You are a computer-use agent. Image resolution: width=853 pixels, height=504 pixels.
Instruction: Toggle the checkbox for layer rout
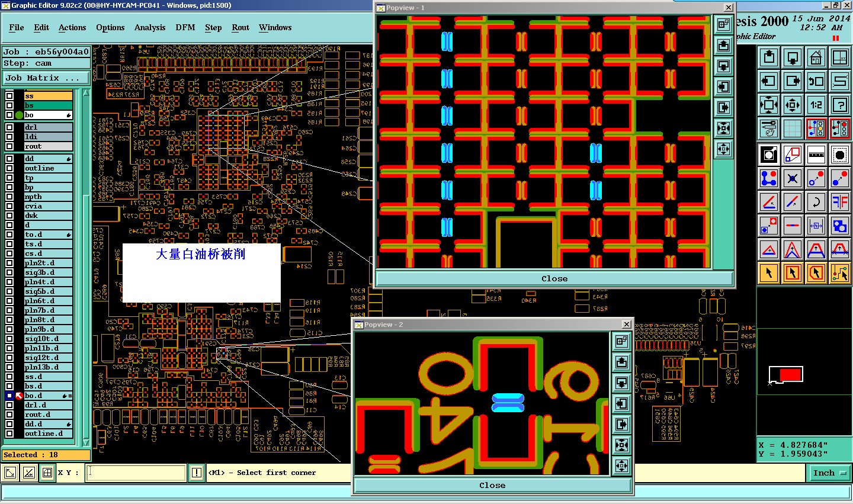[9, 146]
